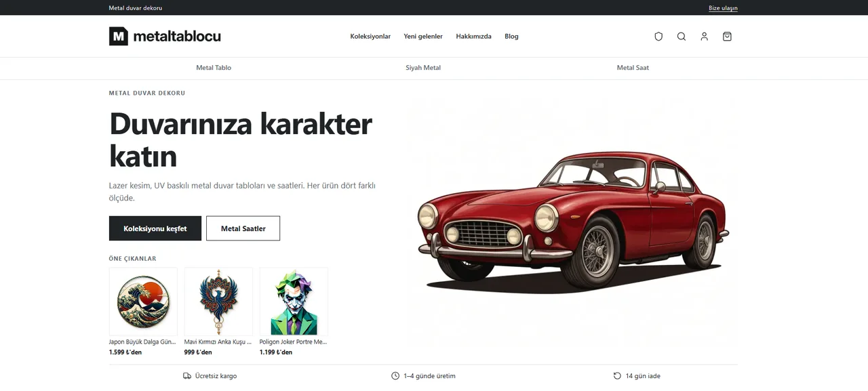Click the Metal Saatler button

[x=243, y=228]
